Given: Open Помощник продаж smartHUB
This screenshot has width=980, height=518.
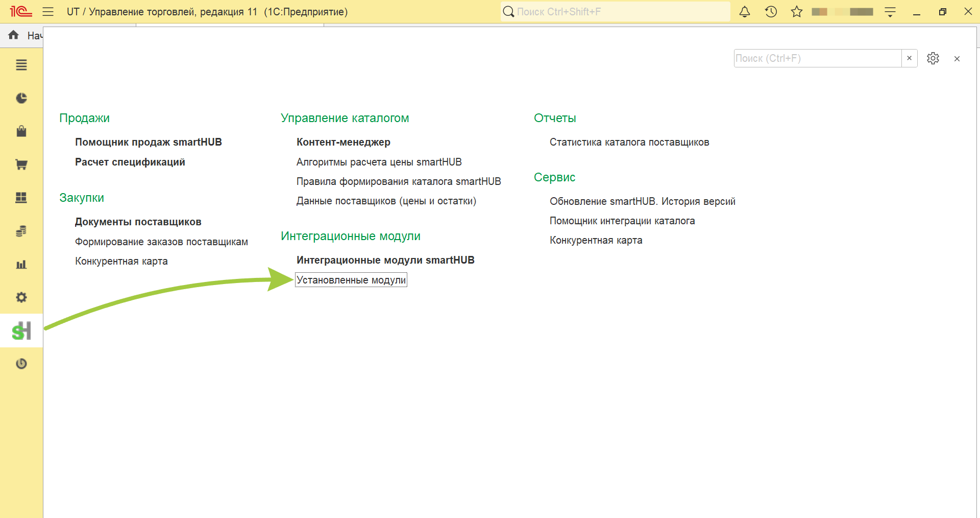Looking at the screenshot, I should [x=149, y=142].
